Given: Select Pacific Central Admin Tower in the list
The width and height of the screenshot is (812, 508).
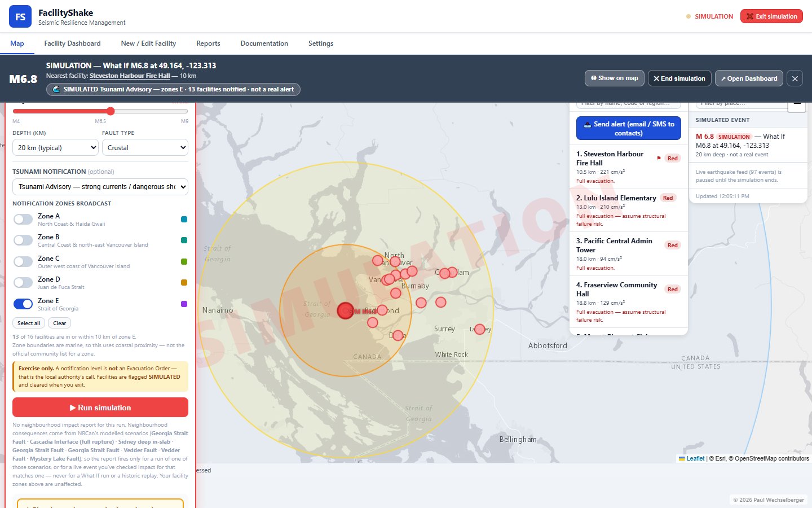Looking at the screenshot, I should tap(629, 254).
